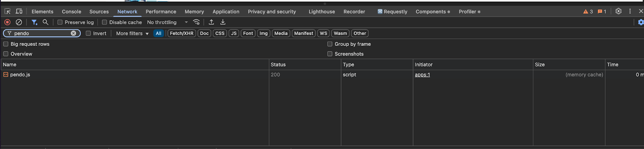Filter requests by Fetch/XHR

point(182,33)
